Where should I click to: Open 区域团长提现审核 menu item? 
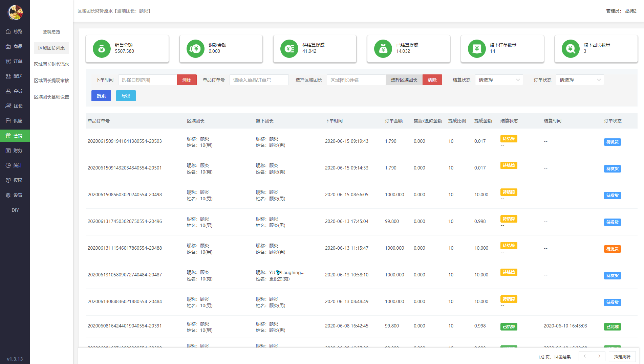(51, 81)
